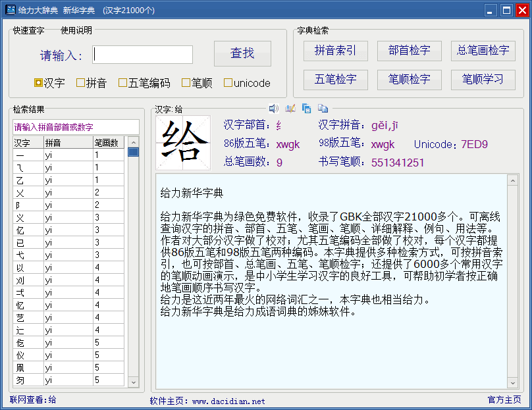Click the 86版五笔 code xwgk
This screenshot has height=410, width=532.
288,145
